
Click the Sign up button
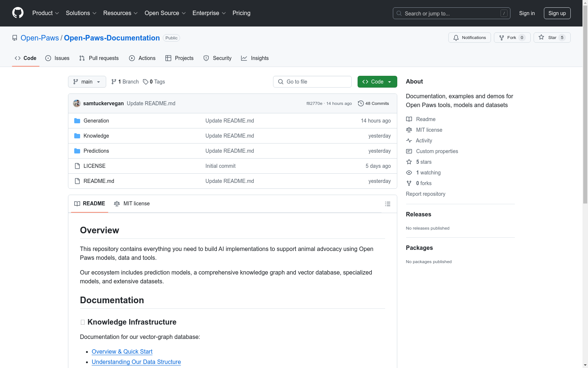point(557,13)
